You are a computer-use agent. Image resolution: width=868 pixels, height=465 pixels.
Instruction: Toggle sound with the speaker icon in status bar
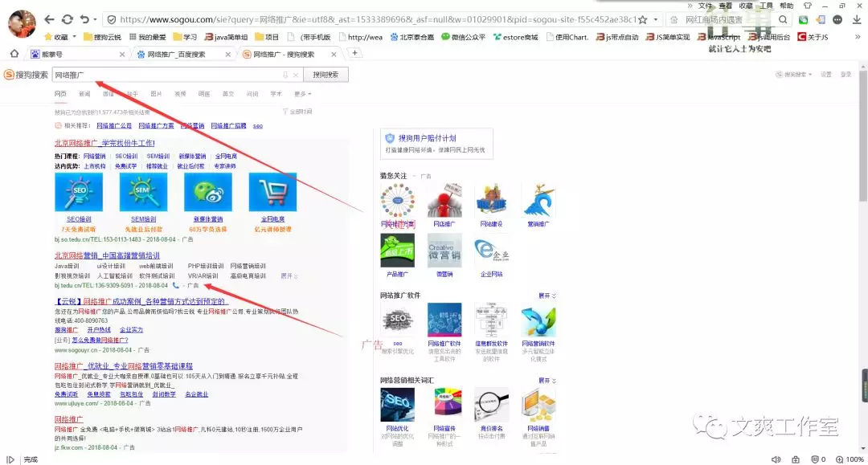pos(776,459)
